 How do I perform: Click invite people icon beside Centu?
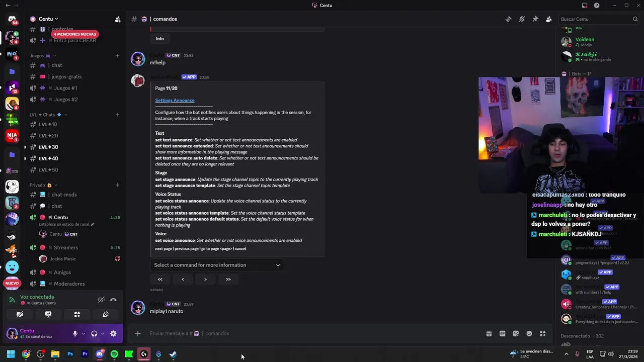tap(118, 19)
